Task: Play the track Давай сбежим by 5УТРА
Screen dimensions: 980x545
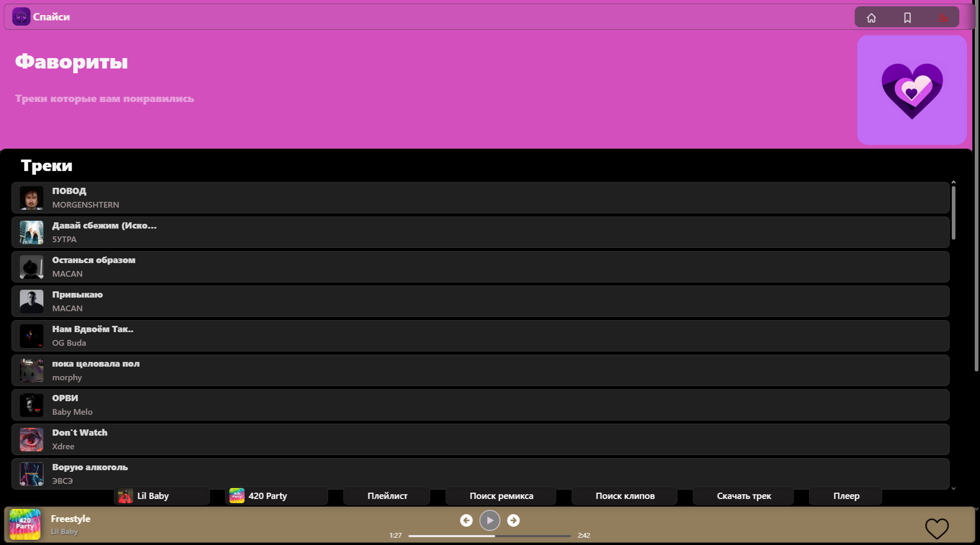Action: pyautogui.click(x=480, y=232)
